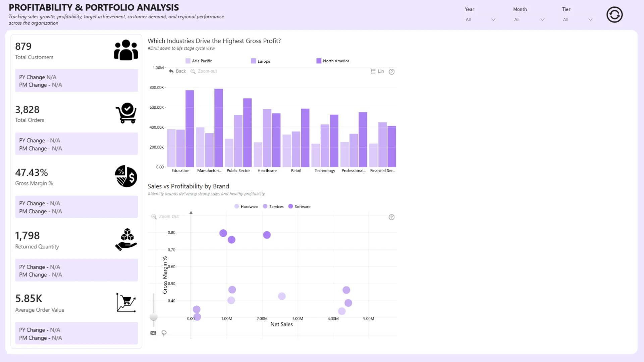Open the Tier filter dropdown
Image resolution: width=644 pixels, height=362 pixels.
point(578,19)
